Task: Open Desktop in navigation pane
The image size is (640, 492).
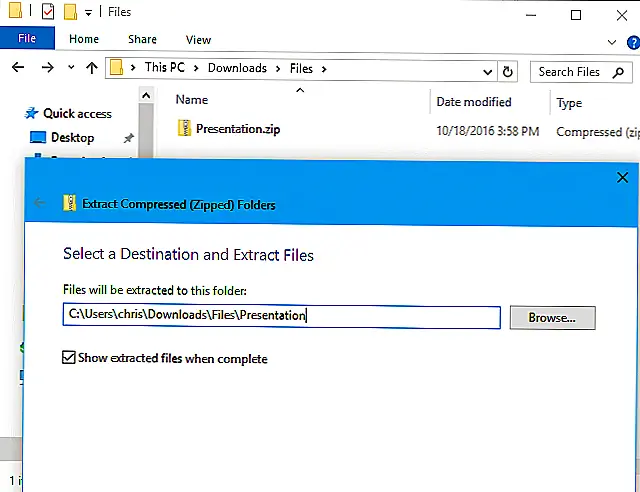Action: click(72, 138)
